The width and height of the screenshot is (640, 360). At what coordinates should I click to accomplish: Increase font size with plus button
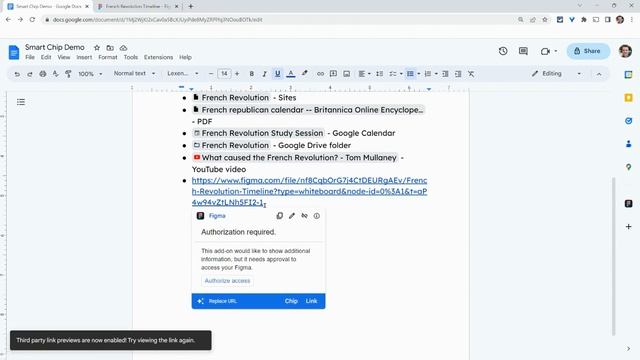click(237, 74)
